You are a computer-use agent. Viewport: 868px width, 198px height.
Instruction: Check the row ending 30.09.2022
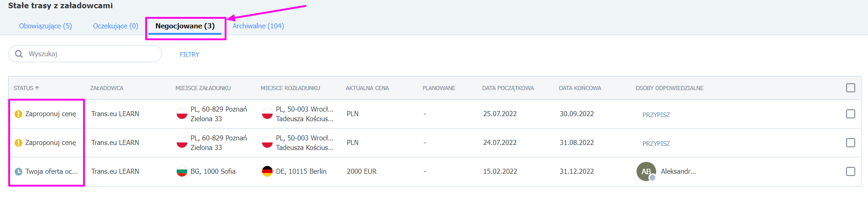coord(850,114)
